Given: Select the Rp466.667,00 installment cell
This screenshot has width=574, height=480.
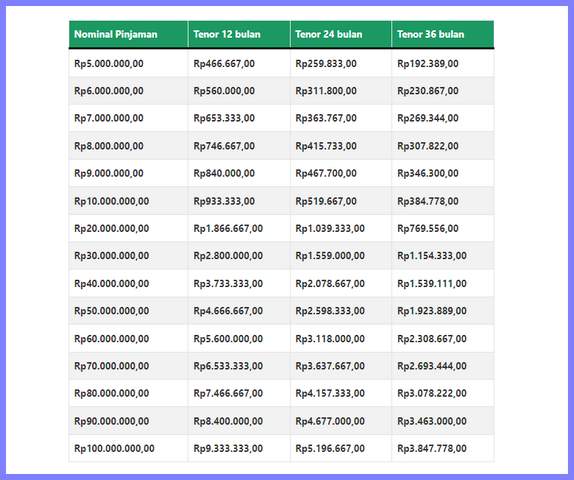Looking at the screenshot, I should coord(239,64).
